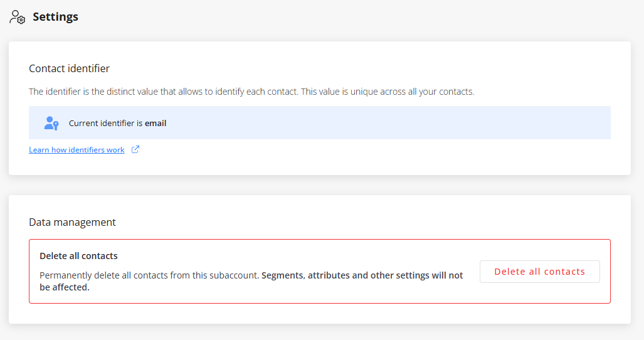Click the Settings page title

(x=55, y=17)
